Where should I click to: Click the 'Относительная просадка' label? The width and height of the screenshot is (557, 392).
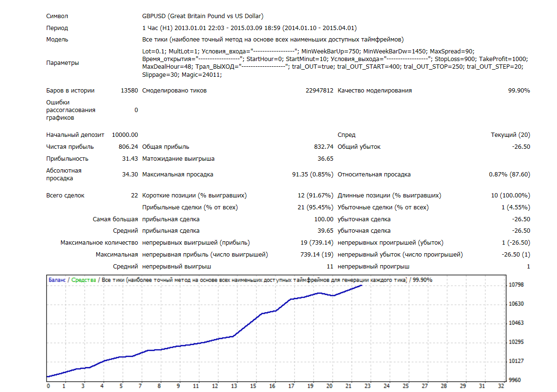(x=374, y=175)
